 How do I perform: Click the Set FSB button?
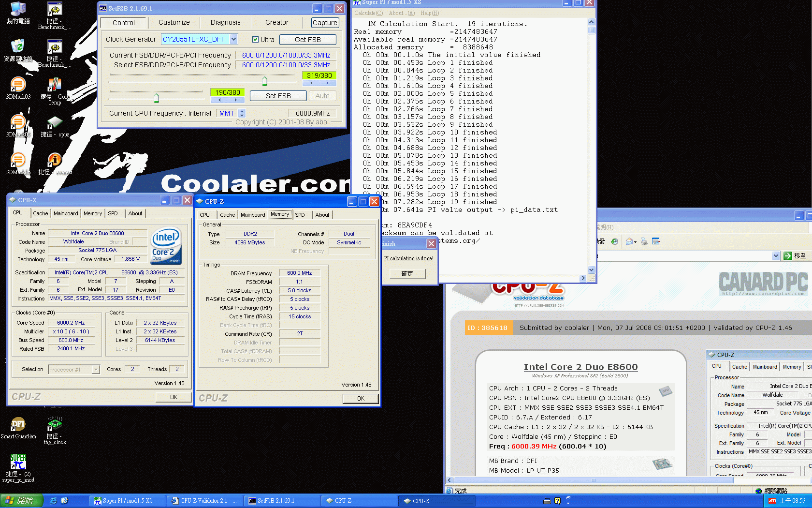pyautogui.click(x=278, y=96)
